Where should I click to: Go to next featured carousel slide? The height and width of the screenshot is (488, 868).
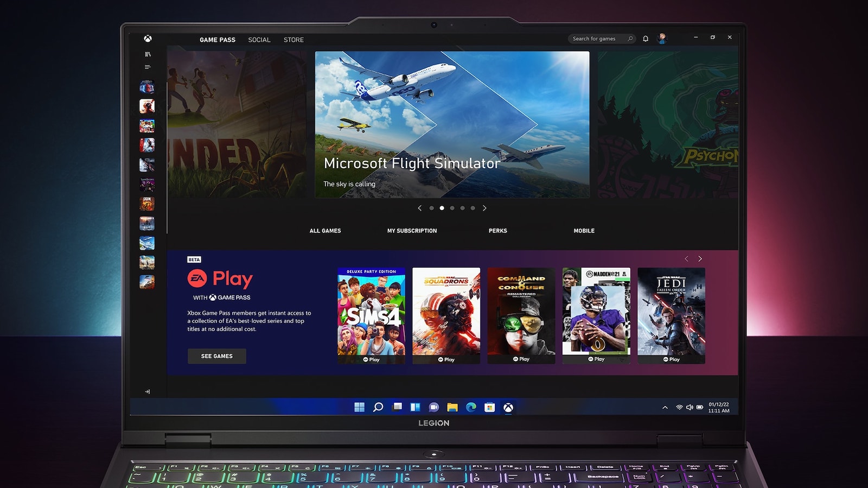(484, 208)
